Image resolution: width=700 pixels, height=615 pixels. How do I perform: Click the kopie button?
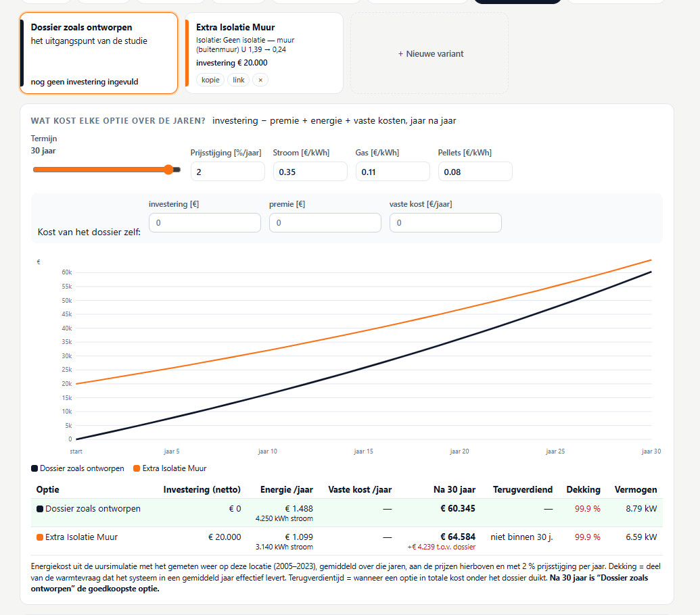click(210, 80)
